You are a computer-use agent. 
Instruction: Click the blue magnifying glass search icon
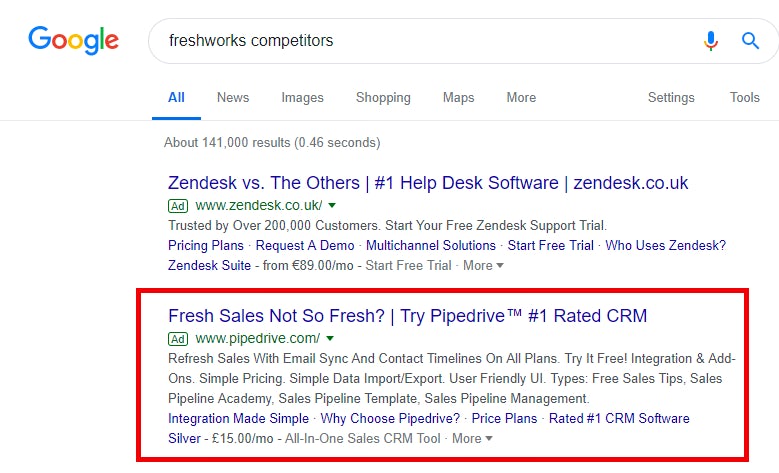pos(750,41)
